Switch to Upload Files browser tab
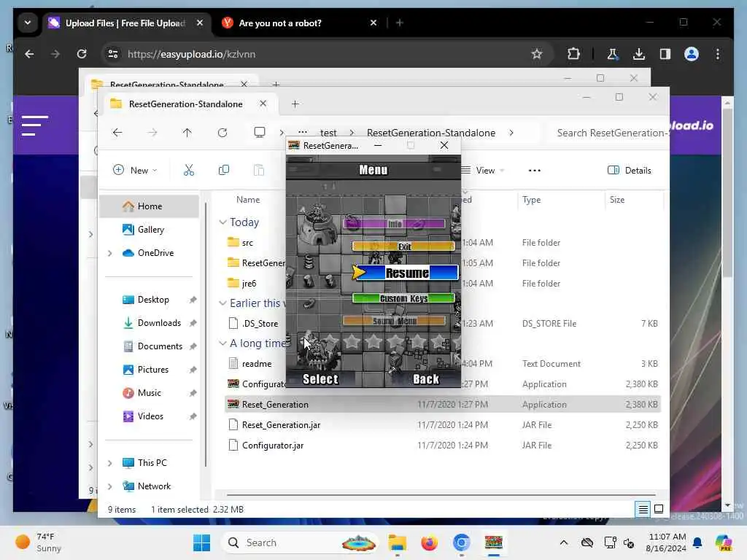This screenshot has height=560, width=747. (125, 23)
